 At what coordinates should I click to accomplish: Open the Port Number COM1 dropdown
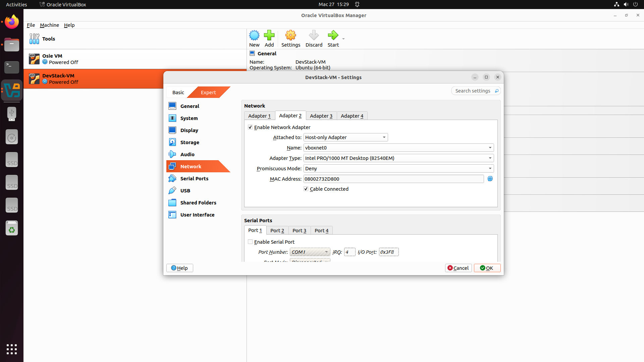pyautogui.click(x=310, y=252)
